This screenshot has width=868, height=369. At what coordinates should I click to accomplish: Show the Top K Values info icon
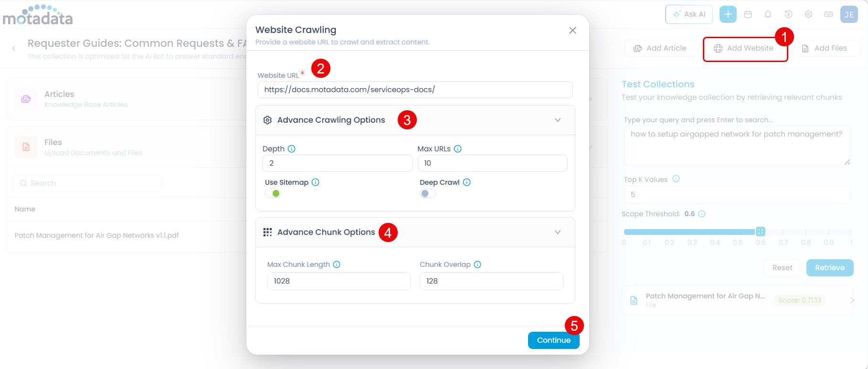click(x=676, y=179)
